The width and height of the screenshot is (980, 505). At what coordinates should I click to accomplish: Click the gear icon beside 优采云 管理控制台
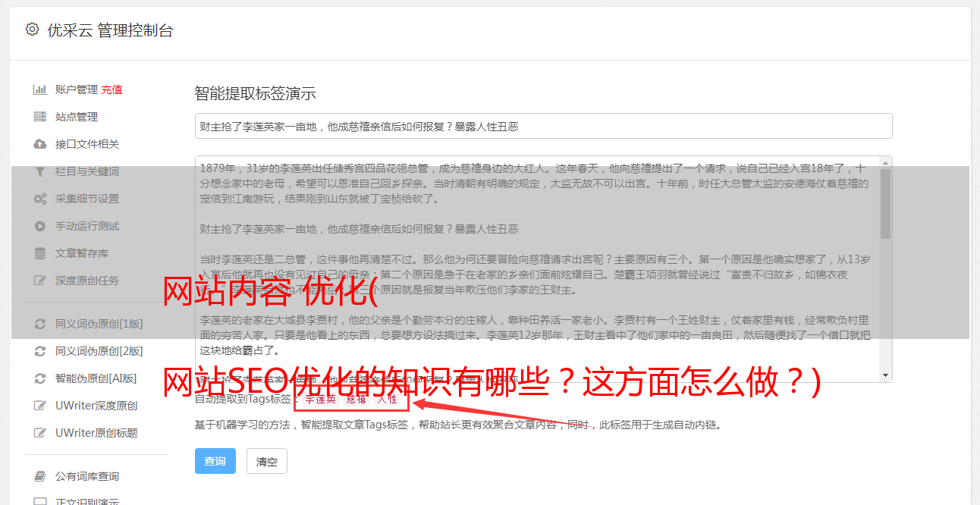click(x=32, y=30)
